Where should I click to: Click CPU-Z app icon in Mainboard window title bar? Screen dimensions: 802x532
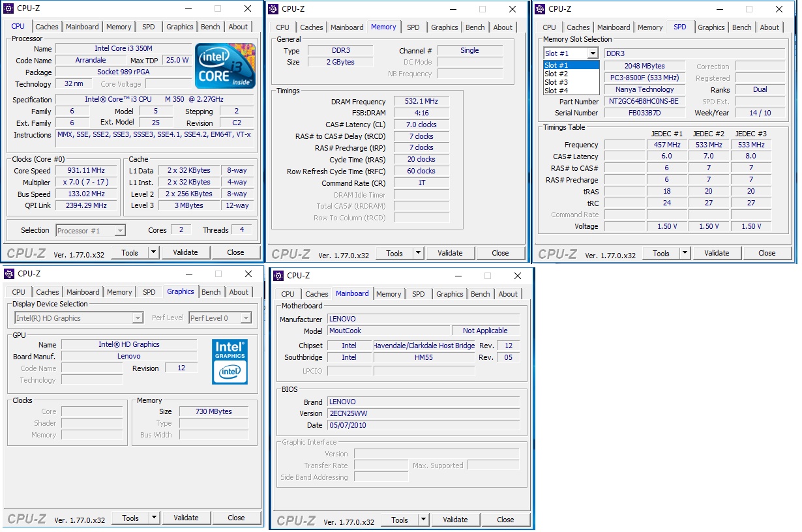tap(280, 276)
